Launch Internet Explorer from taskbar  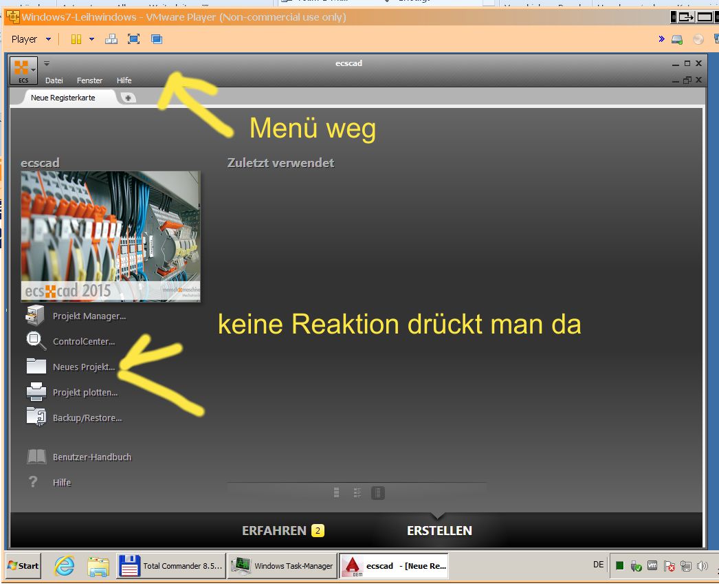pyautogui.click(x=65, y=566)
